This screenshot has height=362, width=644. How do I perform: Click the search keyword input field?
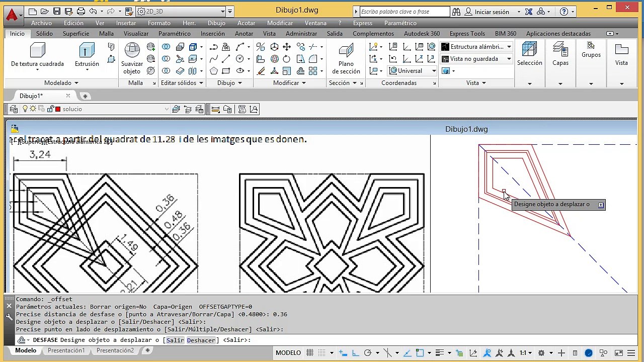404,12
